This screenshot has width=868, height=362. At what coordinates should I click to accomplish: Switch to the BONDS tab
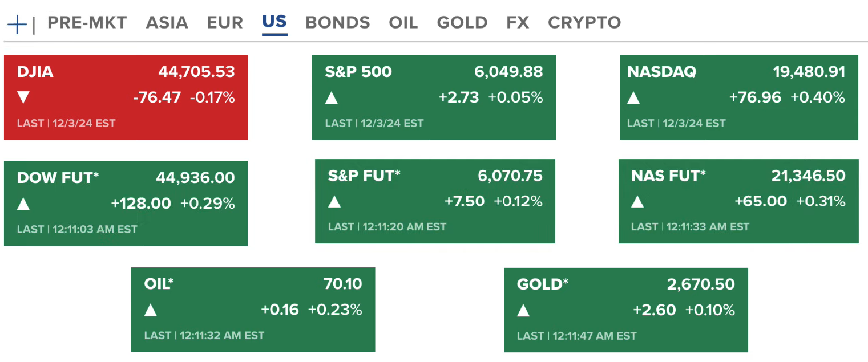click(337, 23)
